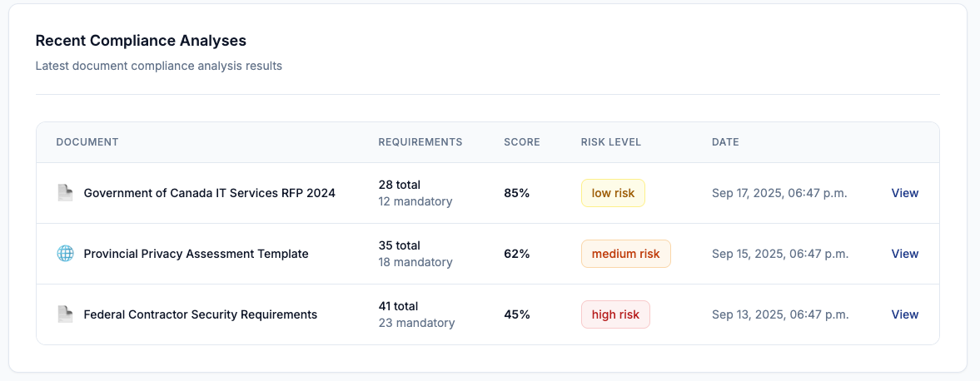Click the low risk badge
This screenshot has width=980, height=381.
pos(613,193)
